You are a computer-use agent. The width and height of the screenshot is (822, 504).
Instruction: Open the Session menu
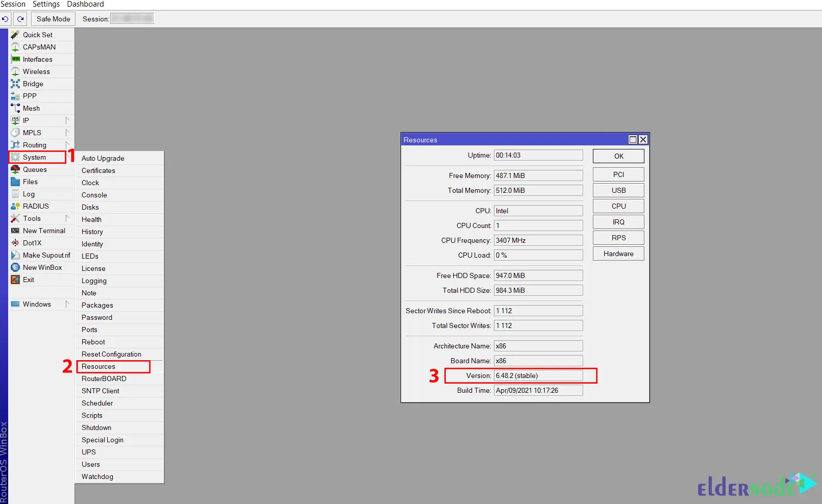tap(13, 4)
